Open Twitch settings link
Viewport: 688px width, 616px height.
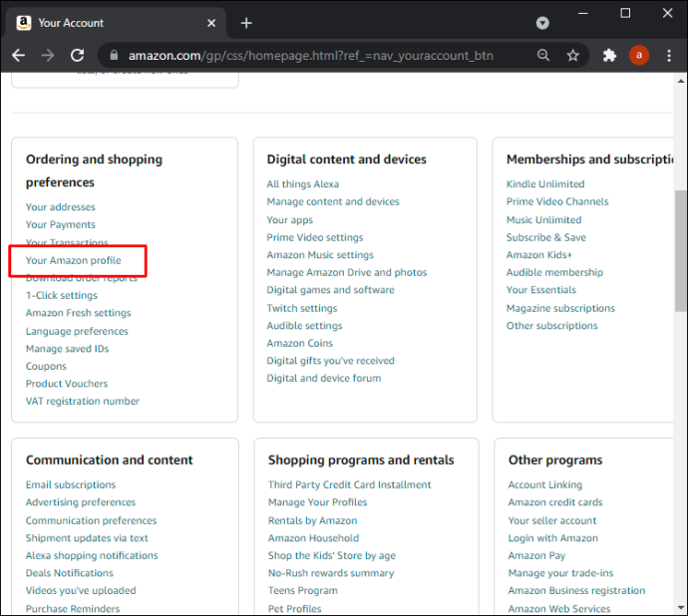click(302, 308)
